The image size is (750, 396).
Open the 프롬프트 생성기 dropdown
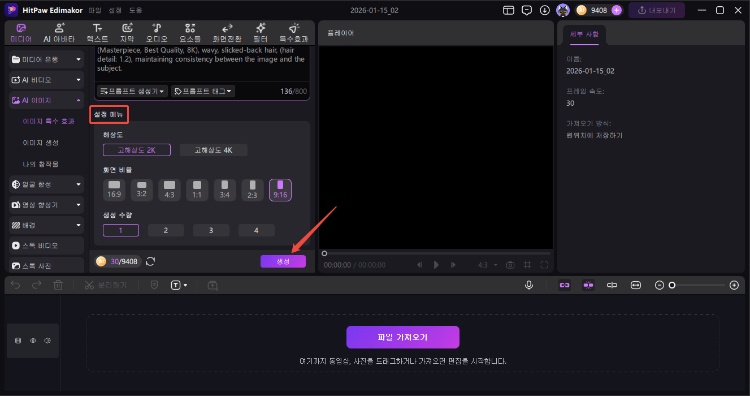(132, 91)
